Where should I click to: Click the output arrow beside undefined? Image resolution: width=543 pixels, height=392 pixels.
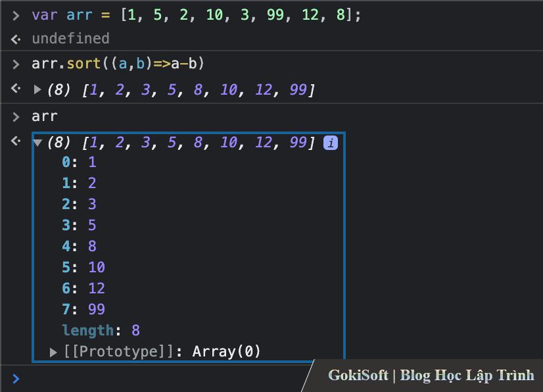pos(16,39)
